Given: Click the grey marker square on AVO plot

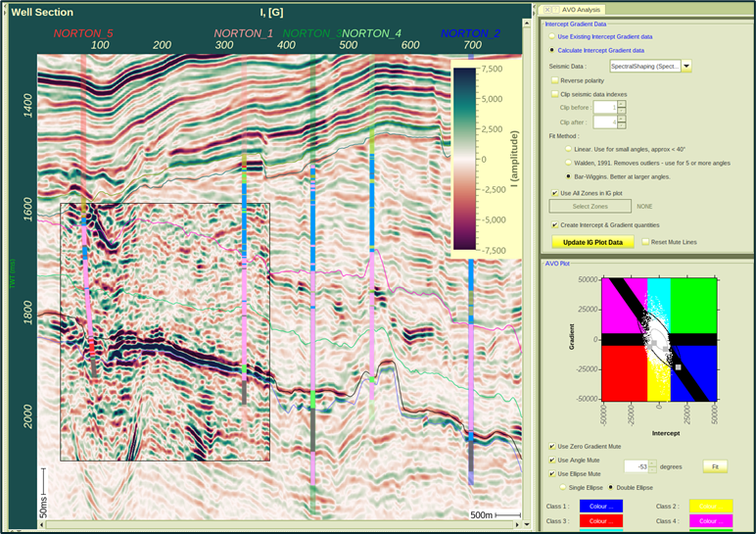Looking at the screenshot, I should coord(677,365).
